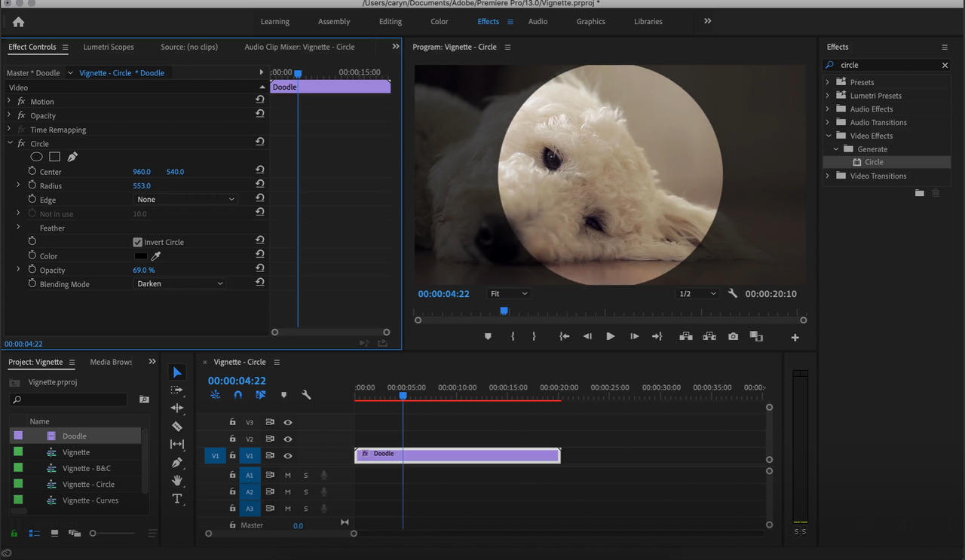This screenshot has height=560, width=965.
Task: Open Program Monitor settings with the wrench icon
Action: pyautogui.click(x=732, y=293)
